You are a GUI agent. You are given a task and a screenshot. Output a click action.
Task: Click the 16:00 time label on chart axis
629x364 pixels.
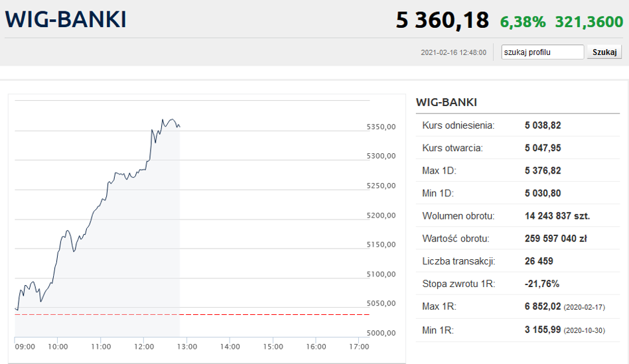pos(316,347)
